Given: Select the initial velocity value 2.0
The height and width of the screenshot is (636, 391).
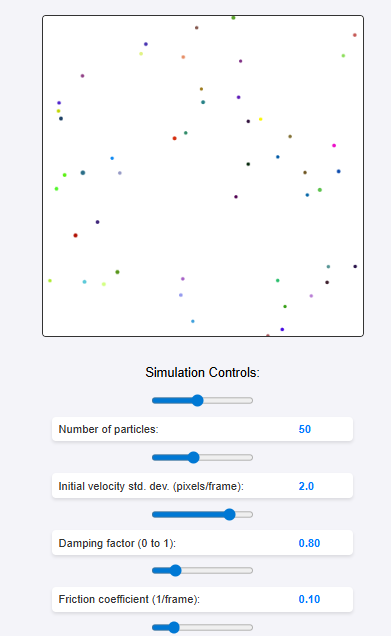Looking at the screenshot, I should pyautogui.click(x=306, y=486).
